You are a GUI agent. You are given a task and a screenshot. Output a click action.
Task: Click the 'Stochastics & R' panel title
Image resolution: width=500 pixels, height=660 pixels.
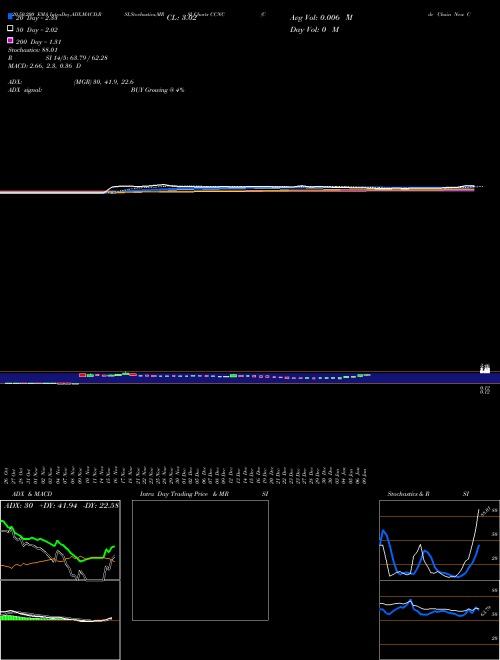[x=408, y=494]
